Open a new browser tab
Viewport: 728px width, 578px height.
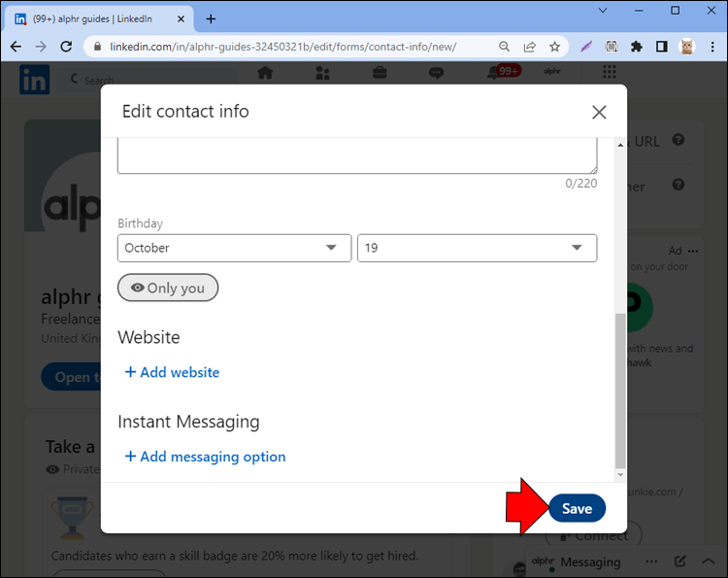pos(211,18)
